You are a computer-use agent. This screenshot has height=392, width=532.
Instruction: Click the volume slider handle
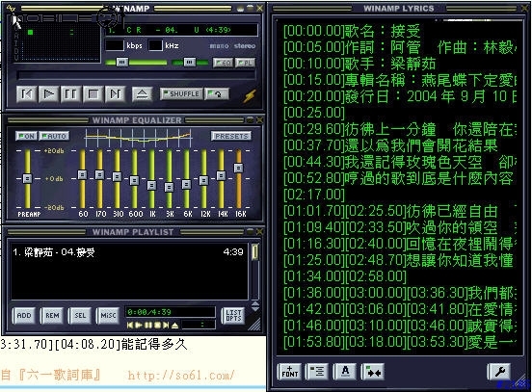(x=122, y=62)
